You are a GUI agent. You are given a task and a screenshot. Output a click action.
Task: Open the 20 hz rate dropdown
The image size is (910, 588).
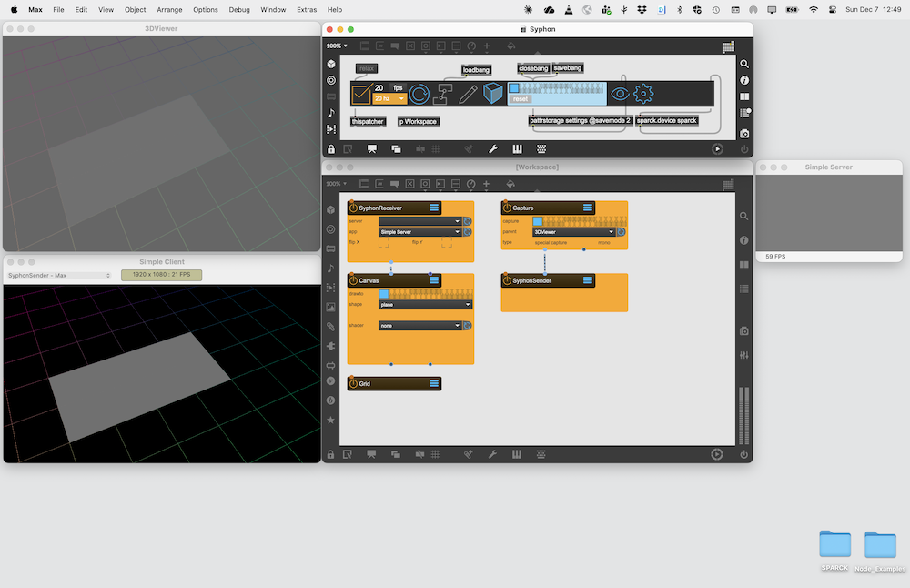(389, 99)
